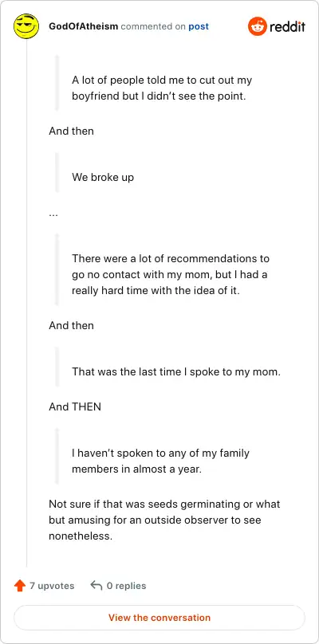Image resolution: width=319 pixels, height=644 pixels.
Task: Click the ellipsis text line between quotes
Action: [x=53, y=214]
